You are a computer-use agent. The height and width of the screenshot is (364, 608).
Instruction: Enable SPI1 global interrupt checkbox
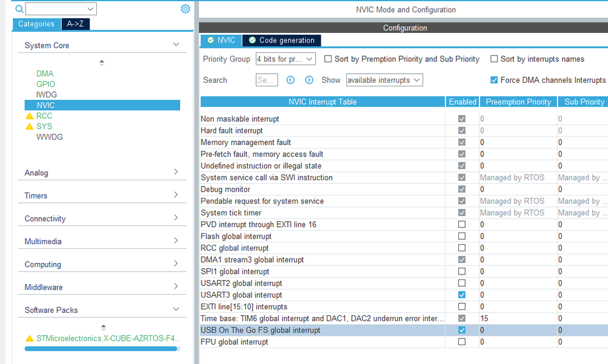[462, 271]
